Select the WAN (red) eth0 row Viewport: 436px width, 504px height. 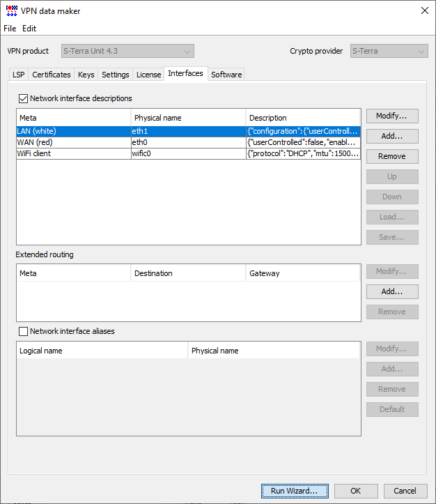pyautogui.click(x=189, y=142)
